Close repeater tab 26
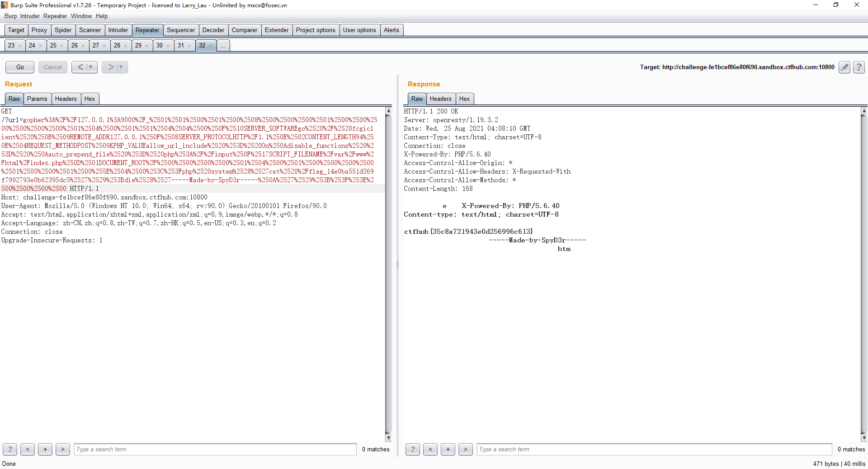868x469 pixels. click(x=83, y=46)
